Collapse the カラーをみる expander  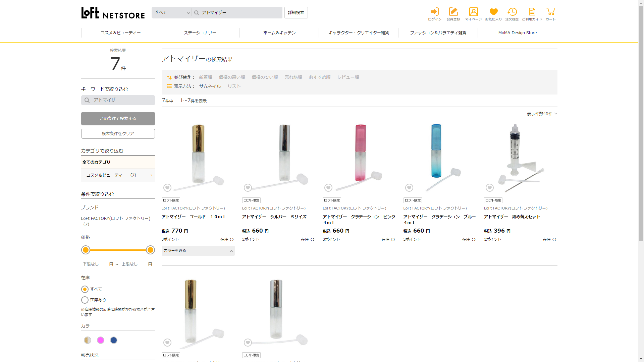pyautogui.click(x=198, y=251)
